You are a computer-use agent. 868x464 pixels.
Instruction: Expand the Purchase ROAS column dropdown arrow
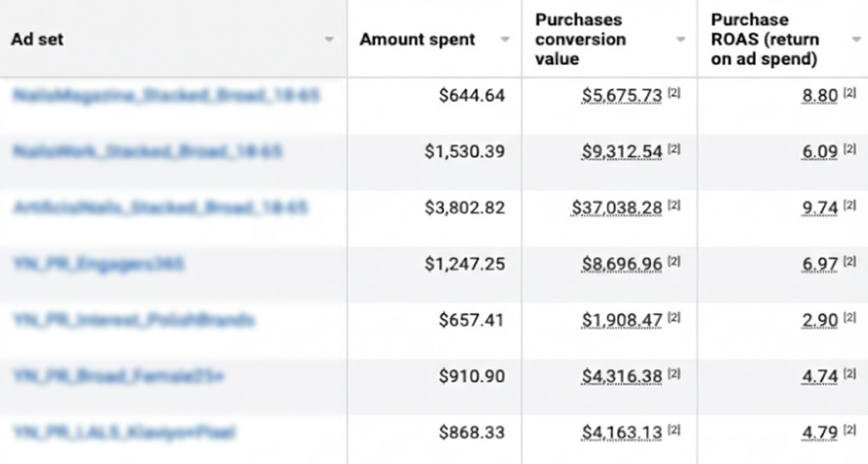(855, 40)
